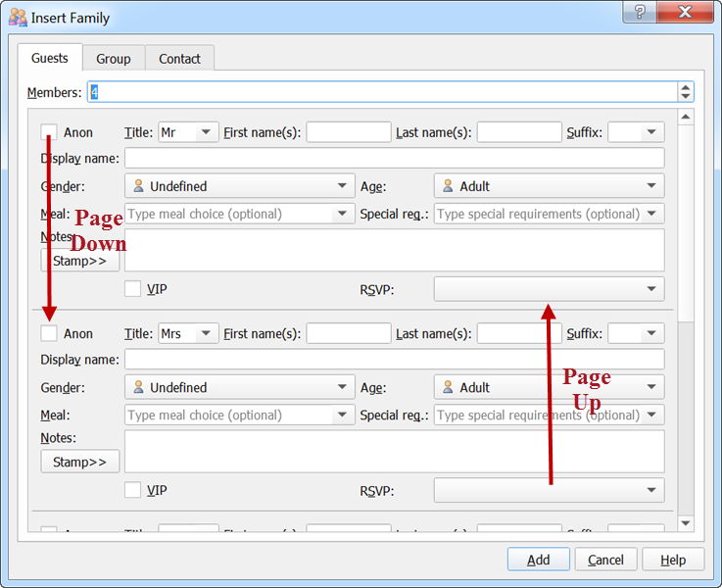
Task: Open the Contact tab
Action: [x=179, y=59]
